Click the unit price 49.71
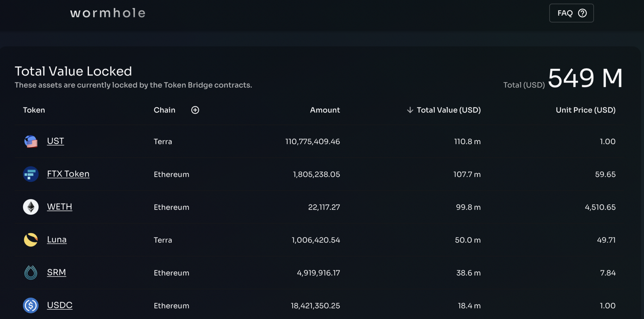644x319 pixels. point(606,240)
